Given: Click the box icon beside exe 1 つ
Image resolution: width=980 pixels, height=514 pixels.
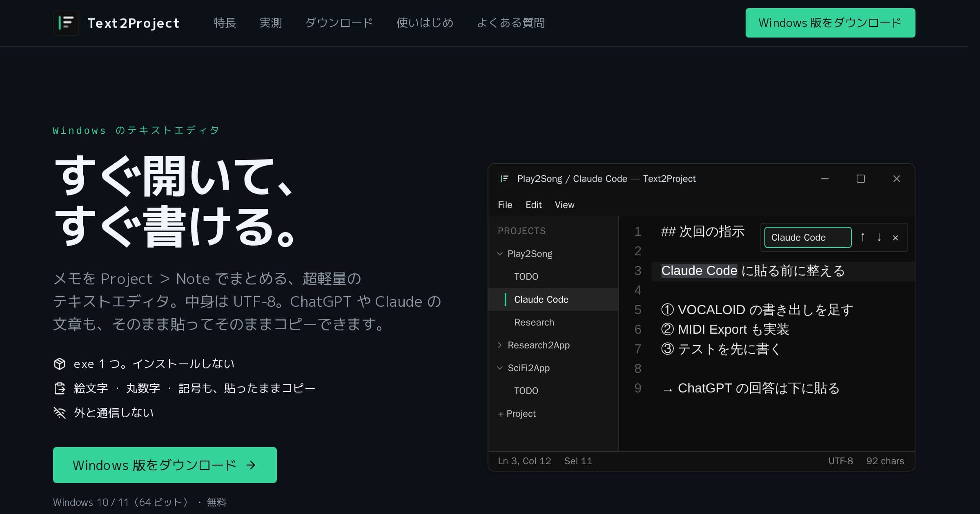Looking at the screenshot, I should click(60, 363).
